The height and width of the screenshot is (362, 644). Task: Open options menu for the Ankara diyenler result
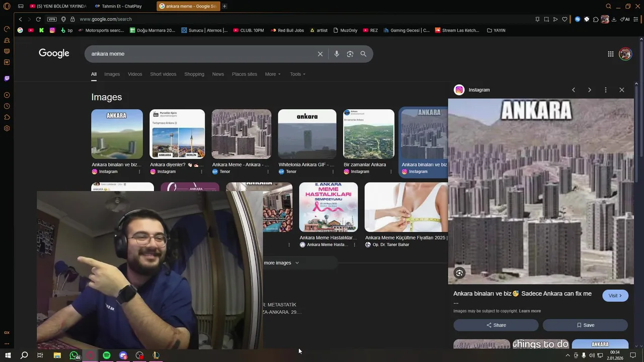202,171
